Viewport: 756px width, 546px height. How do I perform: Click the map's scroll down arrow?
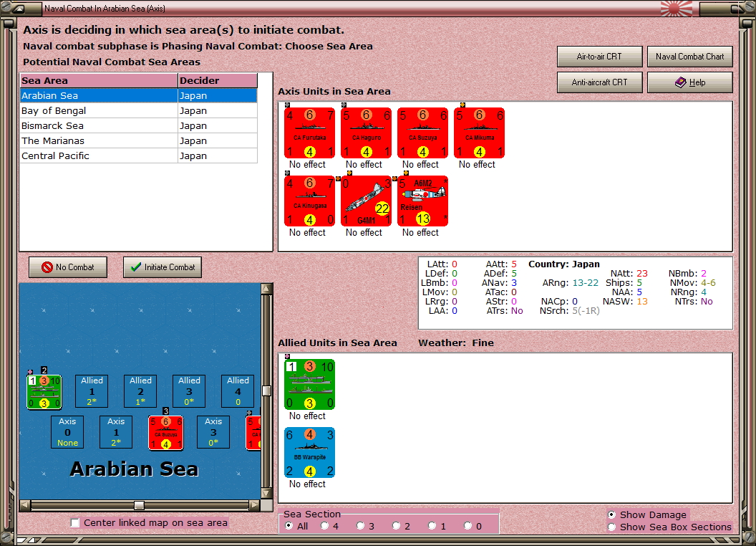(266, 494)
